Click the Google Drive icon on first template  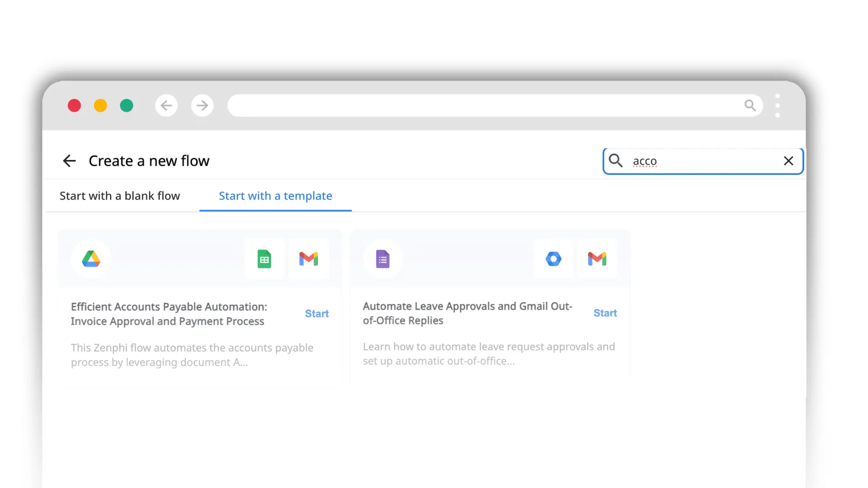click(91, 259)
